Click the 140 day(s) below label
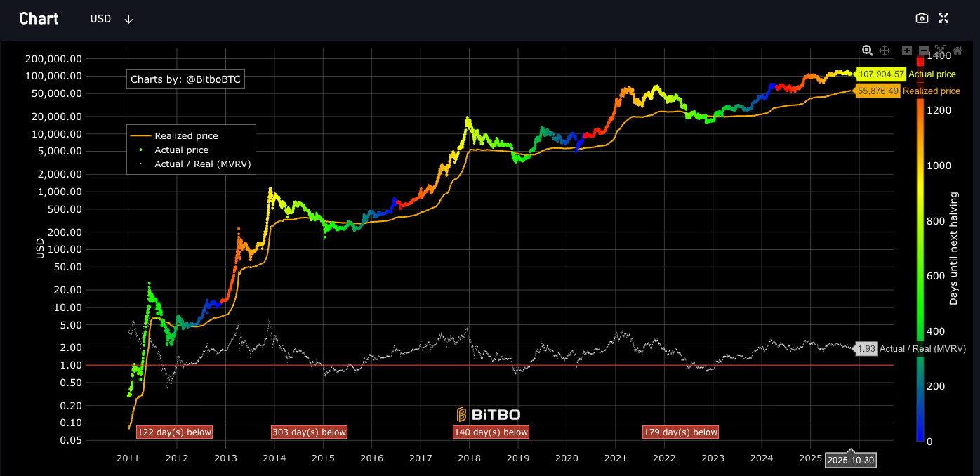 tap(491, 432)
